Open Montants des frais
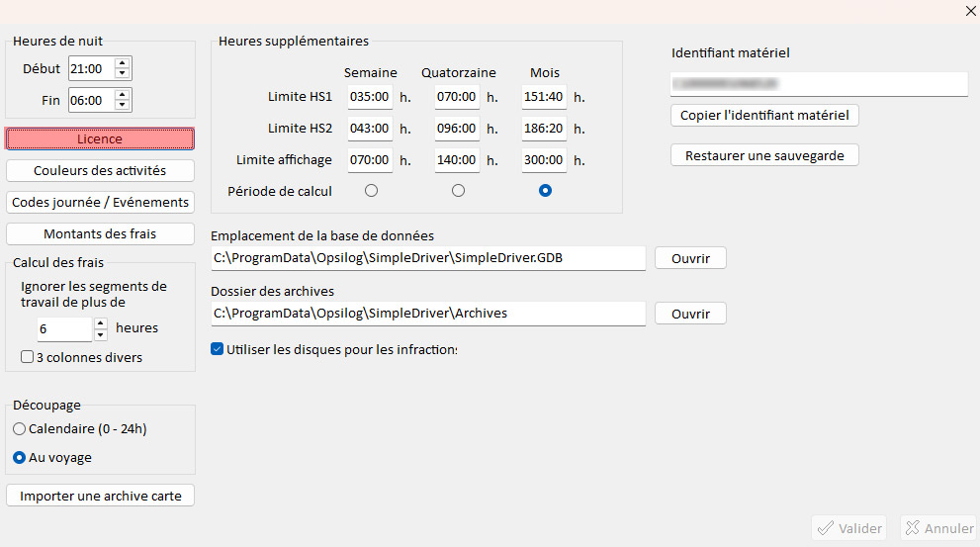980x547 pixels. (x=100, y=233)
